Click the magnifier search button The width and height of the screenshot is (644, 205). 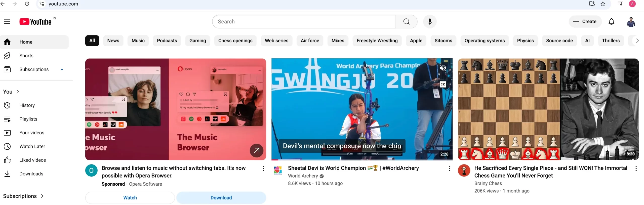406,22
